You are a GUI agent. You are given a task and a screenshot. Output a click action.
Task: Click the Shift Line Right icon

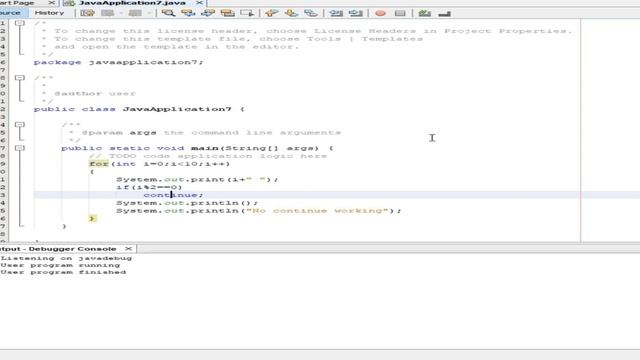click(x=356, y=13)
